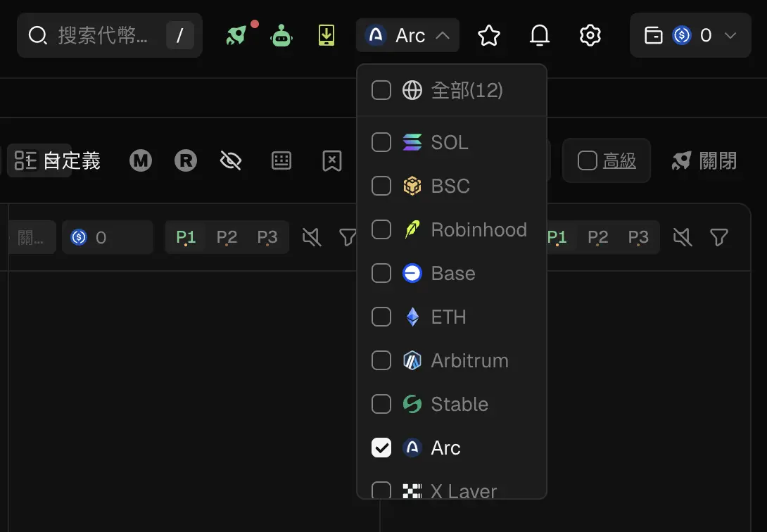Select right column P3 preset tab

coord(638,237)
